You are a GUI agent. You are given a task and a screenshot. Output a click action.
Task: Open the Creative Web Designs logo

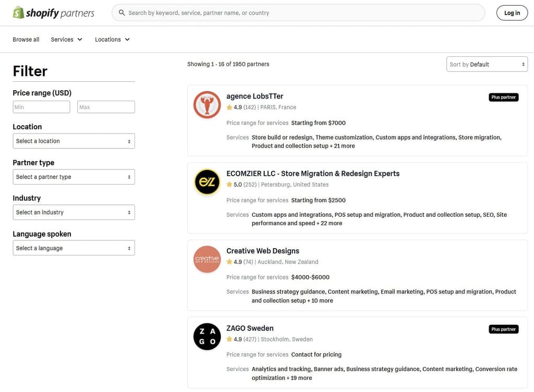click(x=207, y=259)
